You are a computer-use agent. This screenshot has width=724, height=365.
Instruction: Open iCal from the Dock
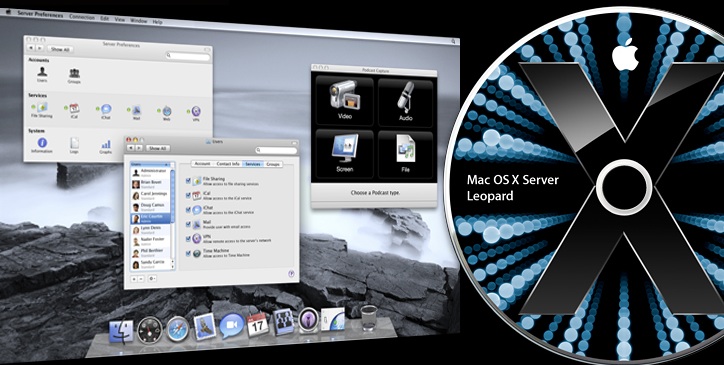pos(258,324)
